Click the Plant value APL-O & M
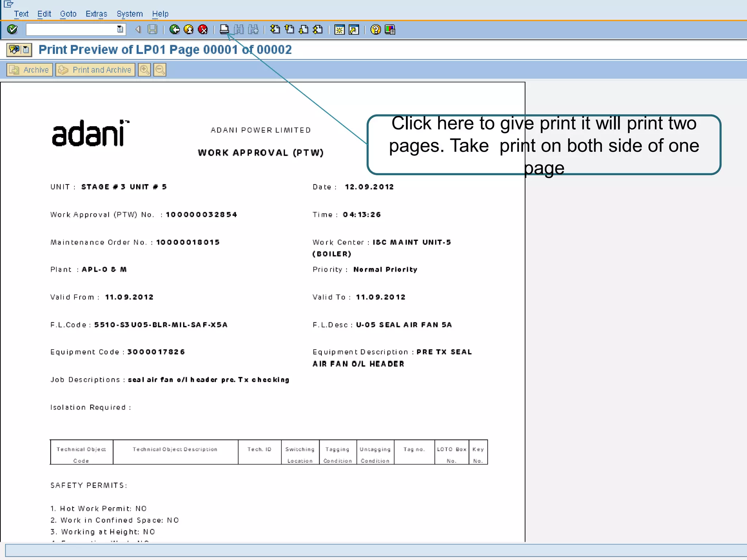Image resolution: width=747 pixels, height=560 pixels. click(104, 269)
